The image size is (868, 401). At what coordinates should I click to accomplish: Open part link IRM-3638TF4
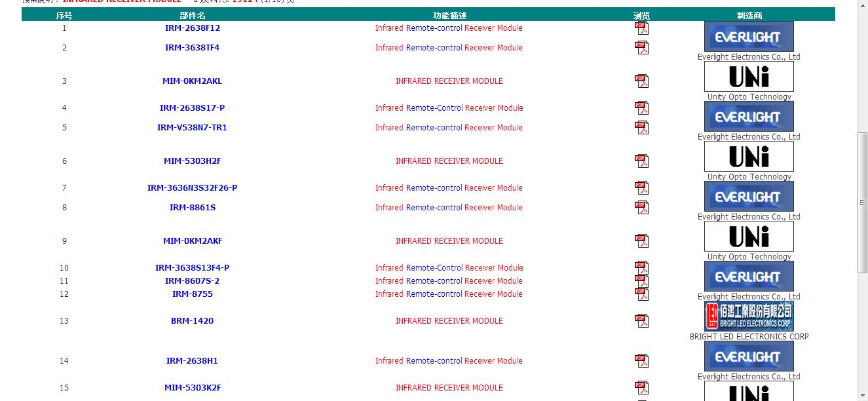193,48
